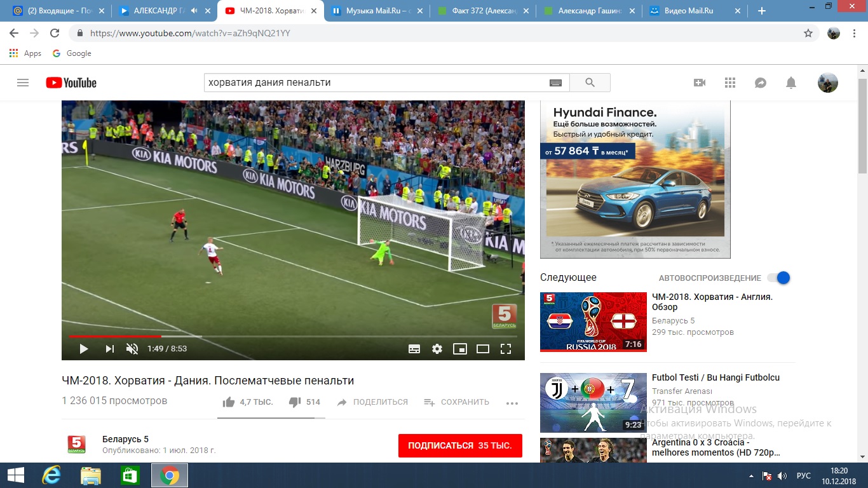Open notifications bell
868x488 pixels.
tap(791, 83)
